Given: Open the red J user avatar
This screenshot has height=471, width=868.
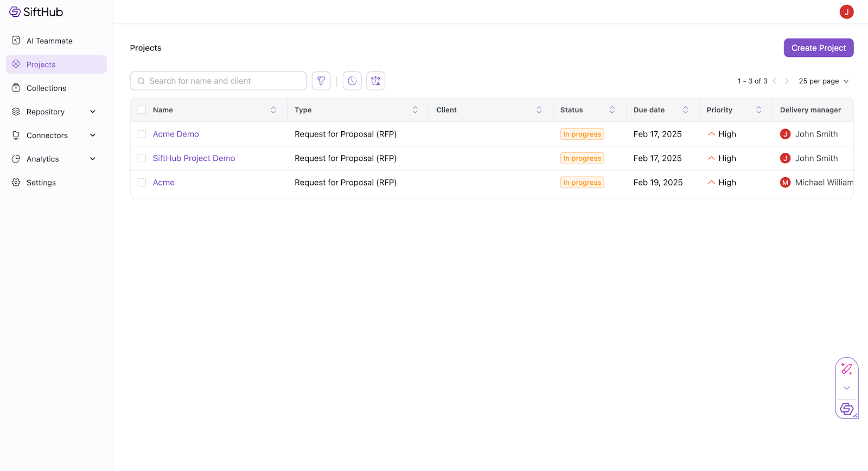Looking at the screenshot, I should [846, 12].
